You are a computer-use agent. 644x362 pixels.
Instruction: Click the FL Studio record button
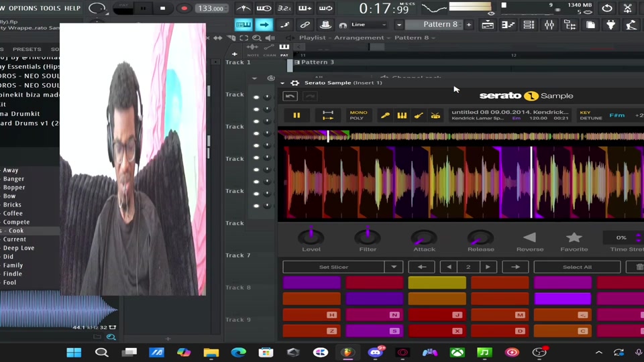click(184, 8)
